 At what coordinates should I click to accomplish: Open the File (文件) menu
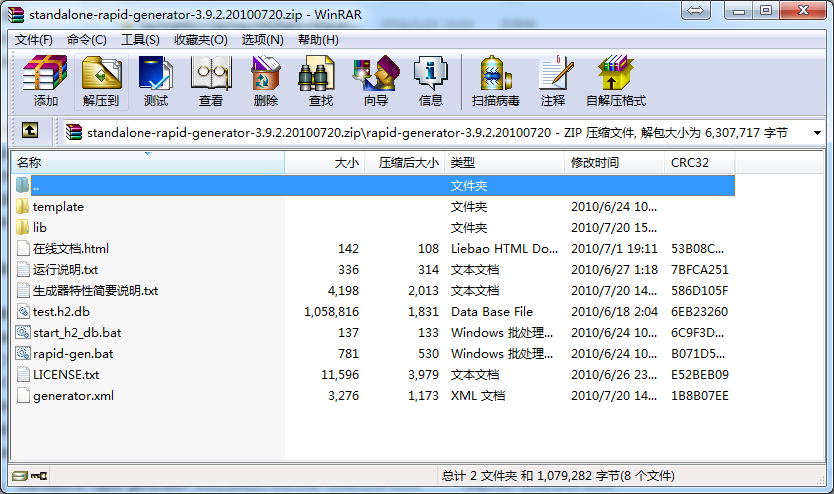[x=34, y=40]
